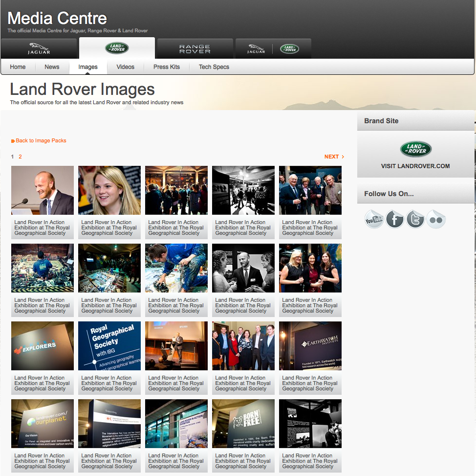
Task: Click the Media Centre title
Action: 57,18
